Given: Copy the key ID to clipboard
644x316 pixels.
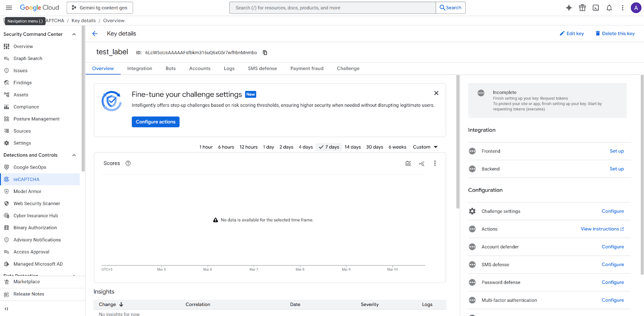Looking at the screenshot, I should coord(265,53).
